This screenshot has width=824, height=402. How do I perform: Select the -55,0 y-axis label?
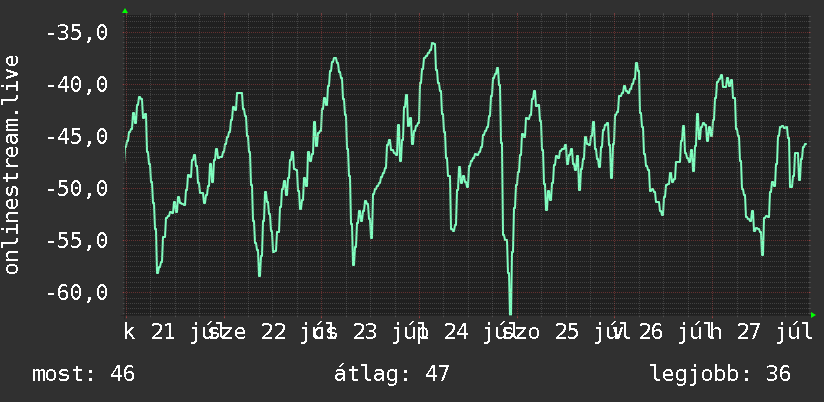click(x=77, y=240)
